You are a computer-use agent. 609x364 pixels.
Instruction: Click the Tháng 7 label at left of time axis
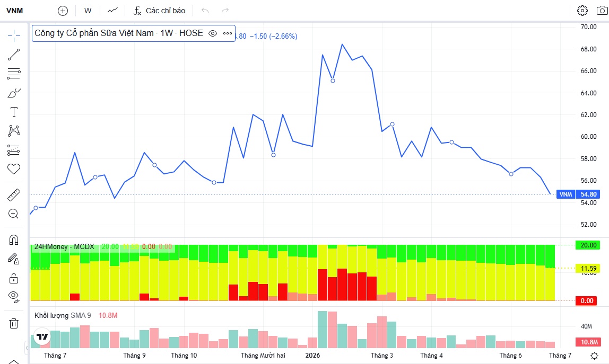click(x=55, y=356)
